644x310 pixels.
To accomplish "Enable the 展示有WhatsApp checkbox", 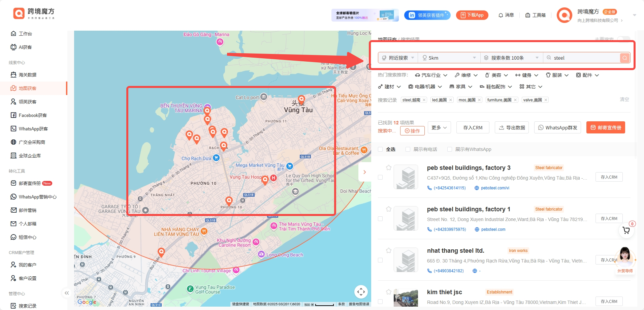I will tap(450, 149).
